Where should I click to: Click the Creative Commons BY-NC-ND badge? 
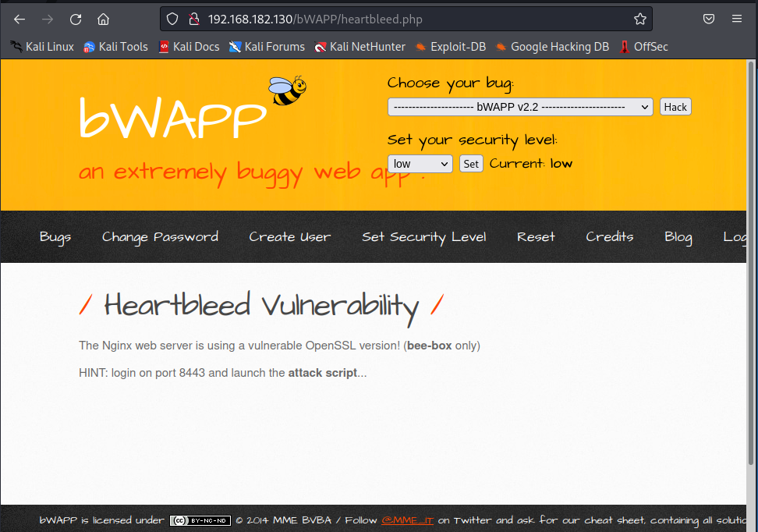pyautogui.click(x=200, y=521)
